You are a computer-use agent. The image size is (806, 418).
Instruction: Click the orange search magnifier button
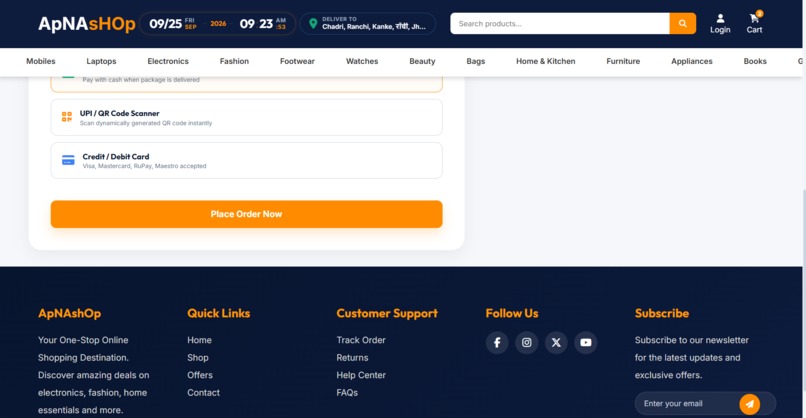[x=682, y=24]
